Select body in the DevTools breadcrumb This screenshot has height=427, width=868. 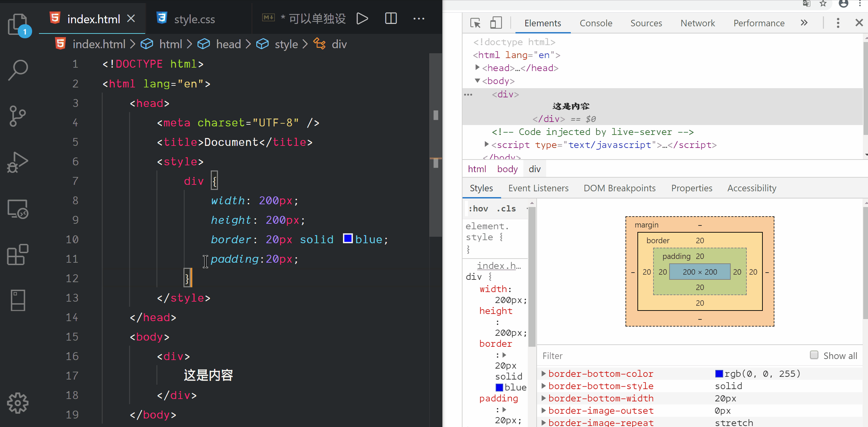[x=507, y=169]
